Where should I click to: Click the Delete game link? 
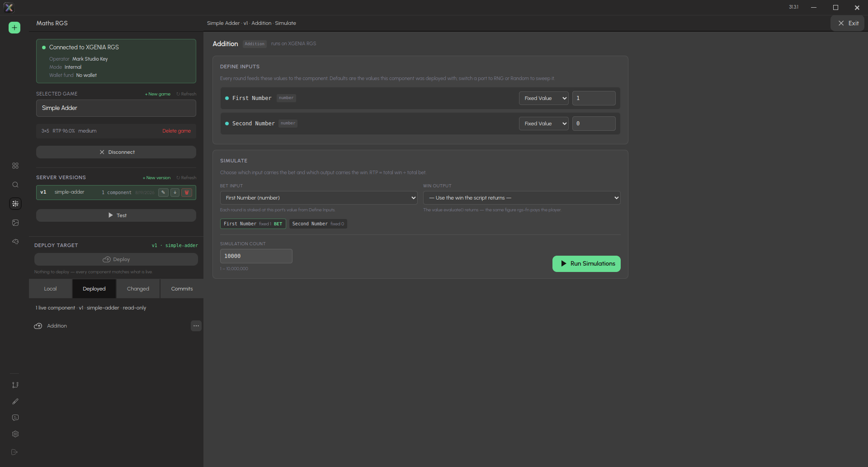pyautogui.click(x=176, y=131)
